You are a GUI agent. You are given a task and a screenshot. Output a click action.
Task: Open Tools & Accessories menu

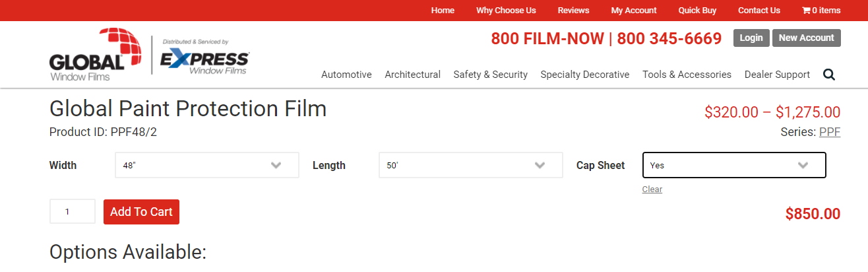687,75
